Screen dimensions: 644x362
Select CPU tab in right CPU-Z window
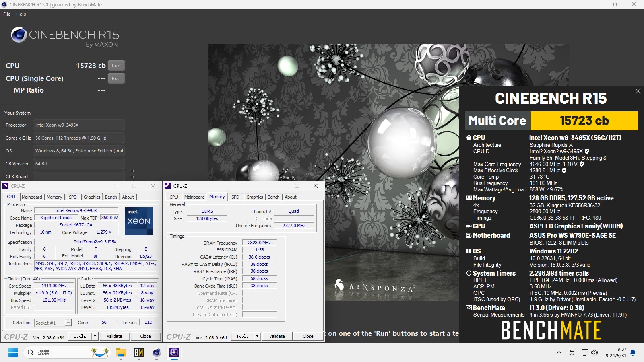coord(174,197)
